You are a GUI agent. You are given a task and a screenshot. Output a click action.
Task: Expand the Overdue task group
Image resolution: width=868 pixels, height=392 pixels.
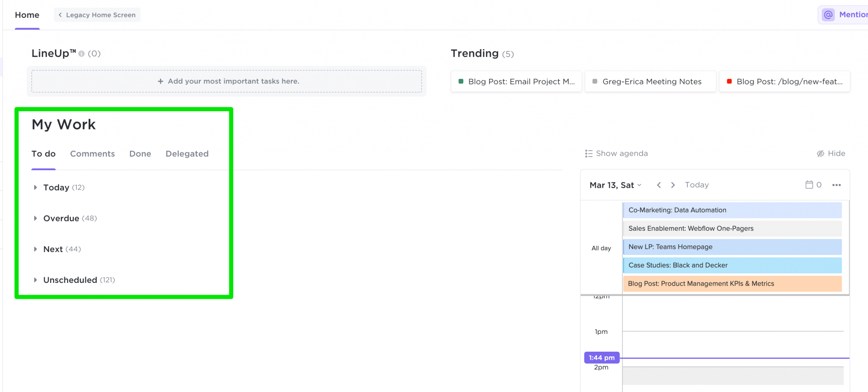click(36, 218)
